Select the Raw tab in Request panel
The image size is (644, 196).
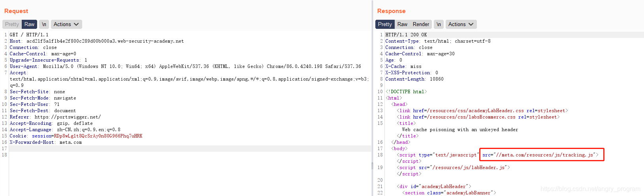29,24
